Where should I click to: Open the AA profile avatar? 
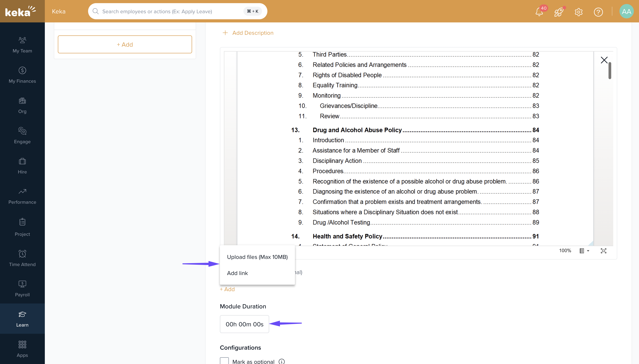click(x=626, y=11)
